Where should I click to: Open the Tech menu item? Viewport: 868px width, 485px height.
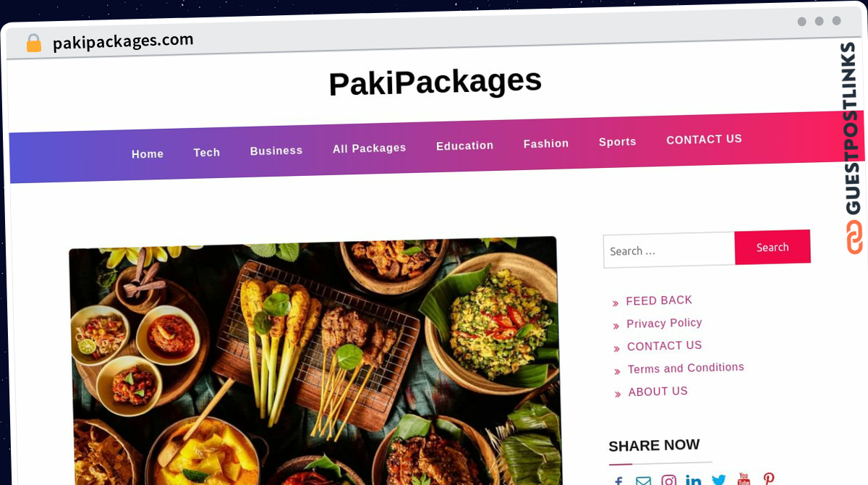pos(206,152)
